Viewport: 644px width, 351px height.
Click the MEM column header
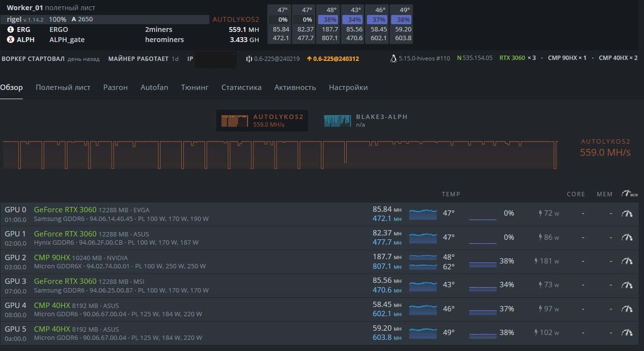(605, 194)
